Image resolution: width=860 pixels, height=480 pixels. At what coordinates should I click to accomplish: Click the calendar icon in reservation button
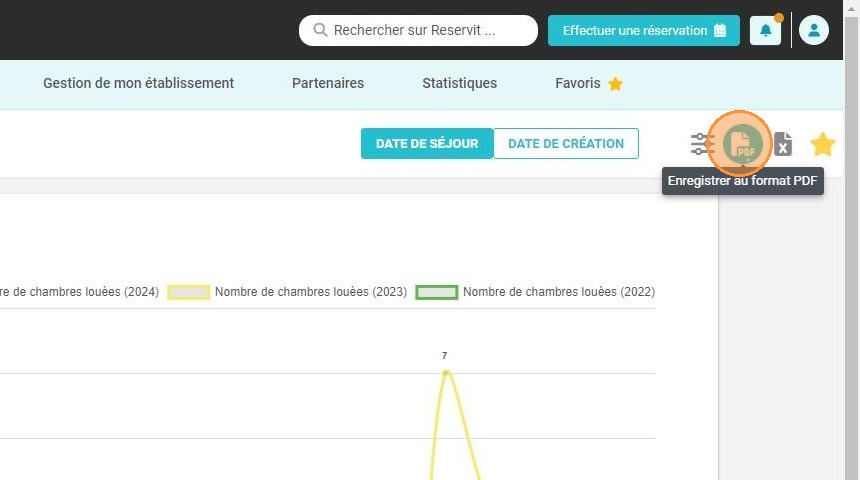coord(720,30)
